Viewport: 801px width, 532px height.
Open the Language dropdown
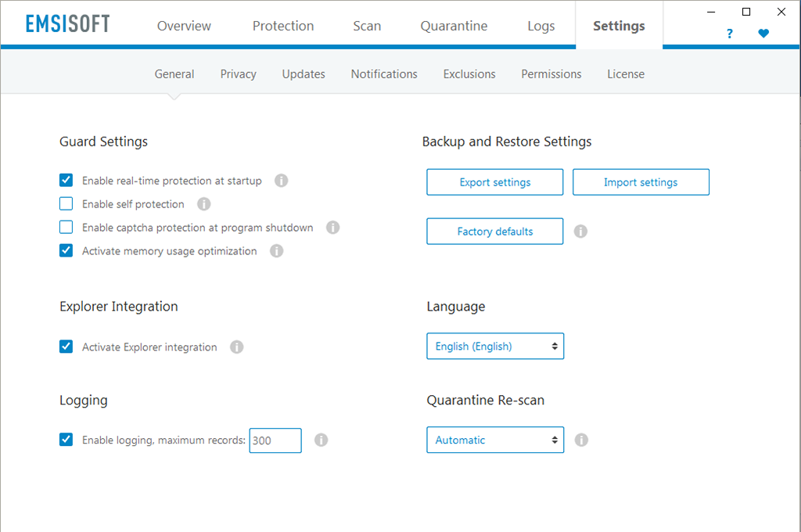click(x=494, y=346)
